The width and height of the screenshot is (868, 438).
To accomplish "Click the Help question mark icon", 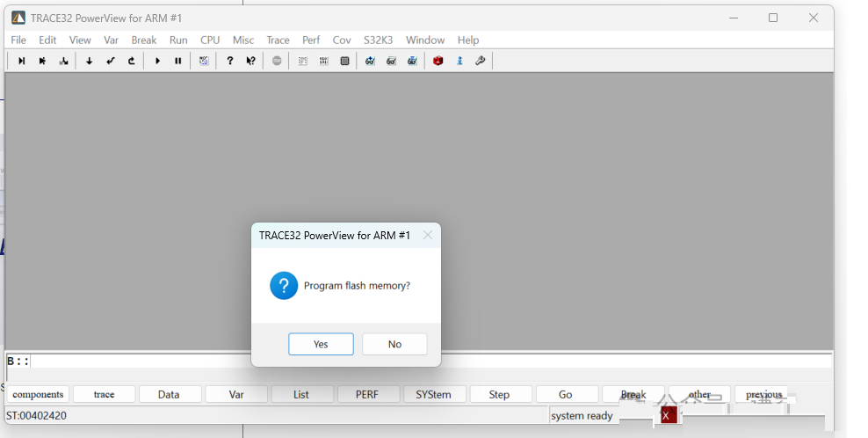I will tap(229, 61).
